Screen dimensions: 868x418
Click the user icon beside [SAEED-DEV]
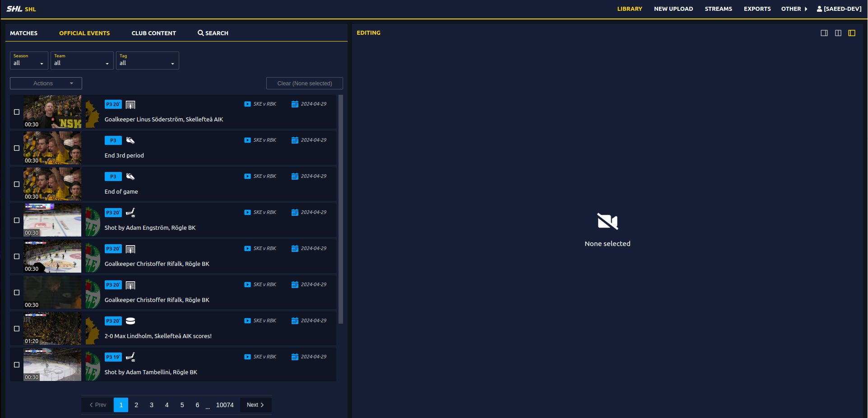click(x=819, y=8)
